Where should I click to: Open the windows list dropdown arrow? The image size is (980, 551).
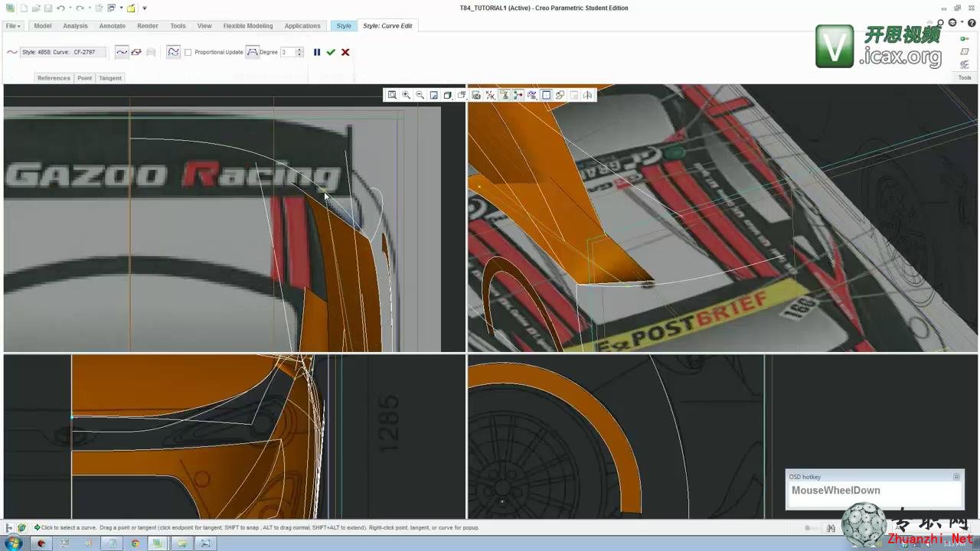tap(121, 8)
